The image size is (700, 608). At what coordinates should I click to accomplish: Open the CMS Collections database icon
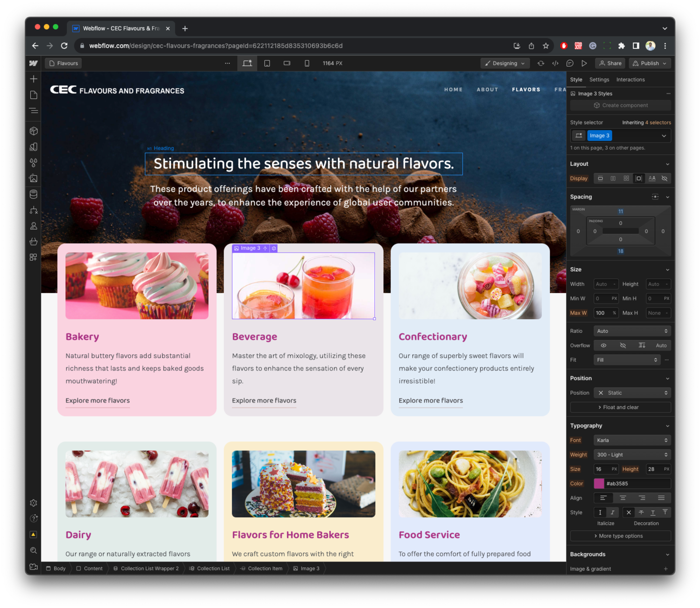pyautogui.click(x=34, y=194)
